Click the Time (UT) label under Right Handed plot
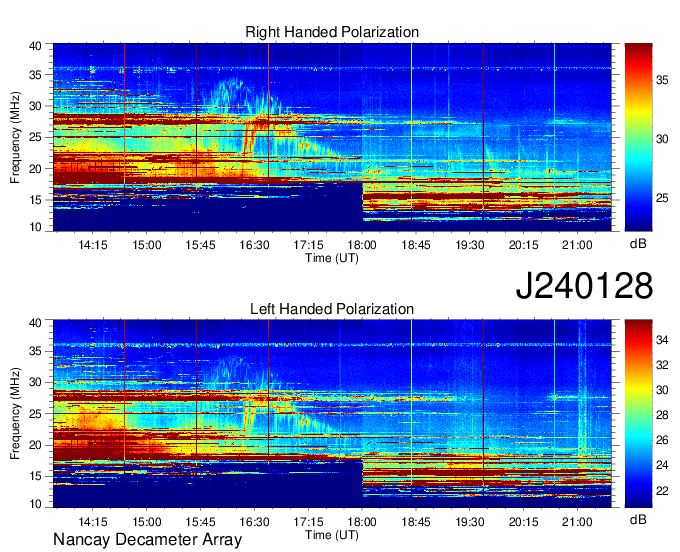 point(332,258)
